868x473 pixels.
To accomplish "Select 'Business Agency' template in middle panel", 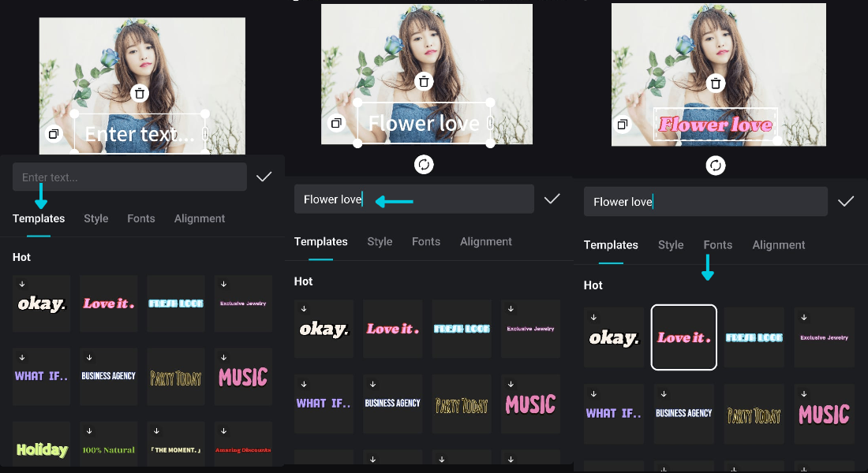I will (x=392, y=404).
